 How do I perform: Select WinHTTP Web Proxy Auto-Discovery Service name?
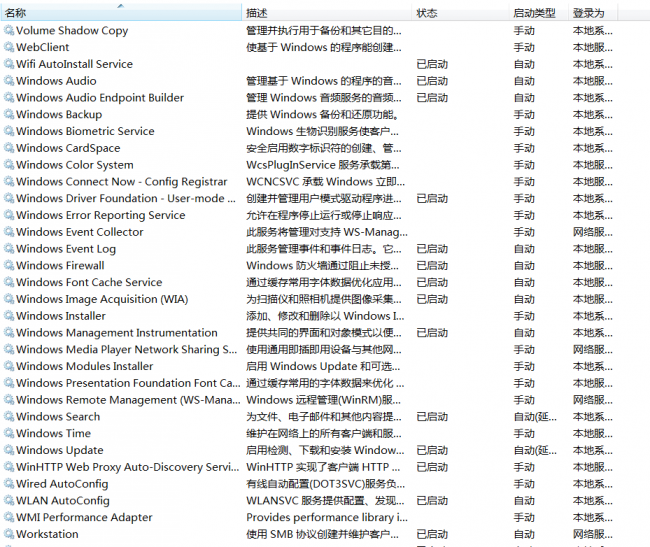(x=128, y=467)
